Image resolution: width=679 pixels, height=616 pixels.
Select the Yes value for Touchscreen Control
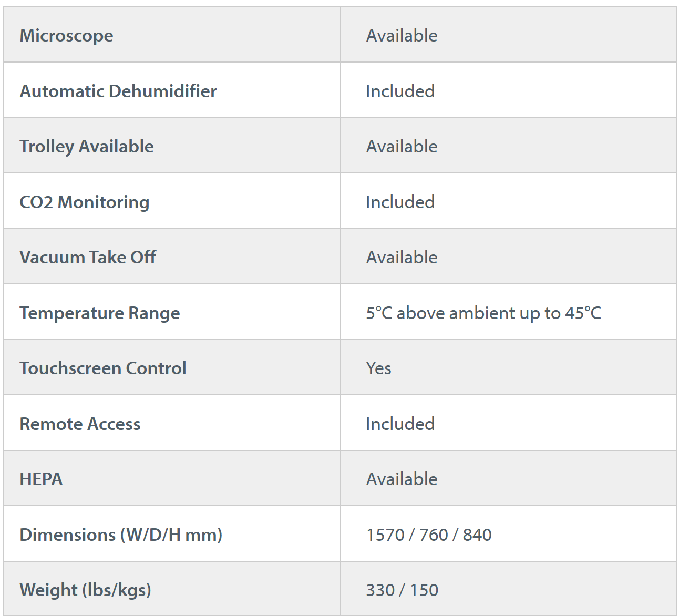click(378, 368)
